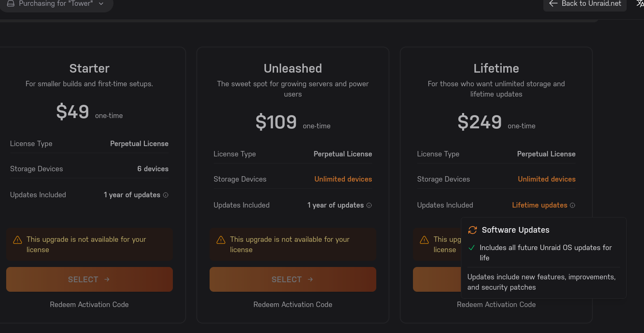
Task: Go Back to Unraid.net
Action: pyautogui.click(x=585, y=4)
